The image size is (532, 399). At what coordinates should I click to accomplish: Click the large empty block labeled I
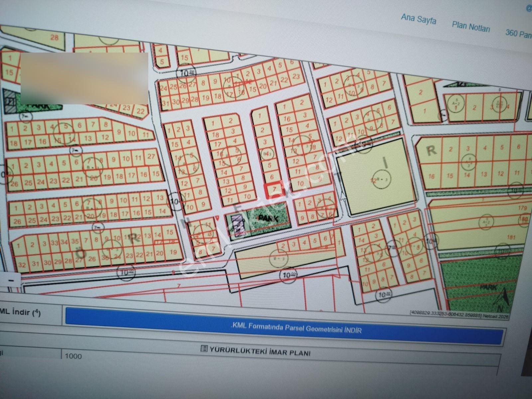point(377,176)
